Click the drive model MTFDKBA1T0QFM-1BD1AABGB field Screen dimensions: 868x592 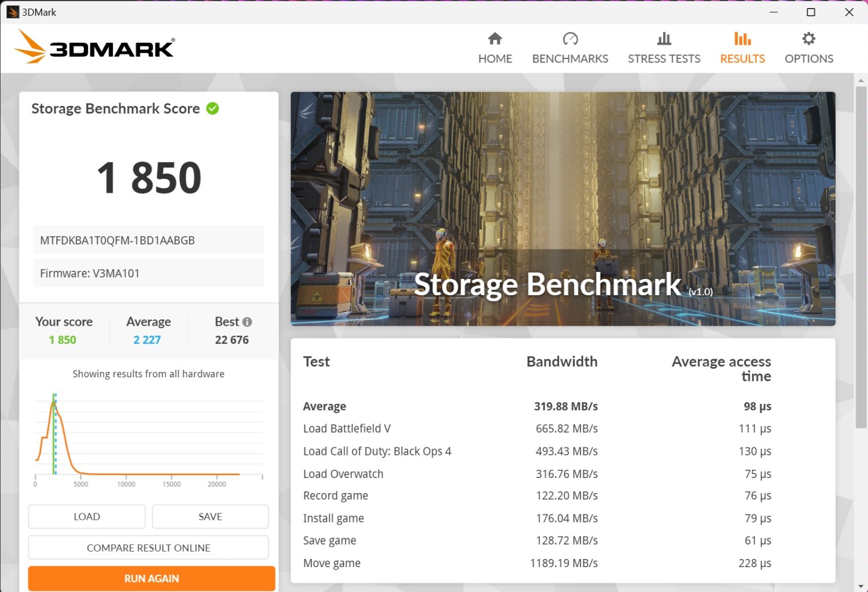(x=149, y=240)
